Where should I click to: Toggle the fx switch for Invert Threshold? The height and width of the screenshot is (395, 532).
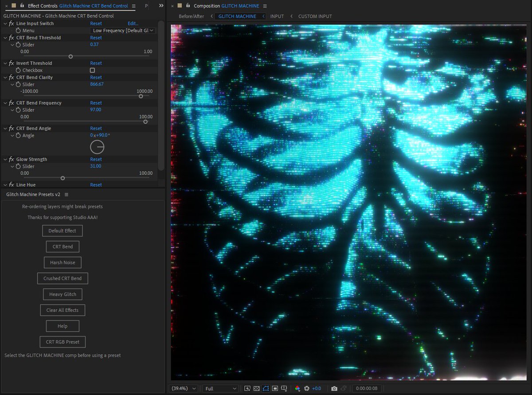(12, 63)
